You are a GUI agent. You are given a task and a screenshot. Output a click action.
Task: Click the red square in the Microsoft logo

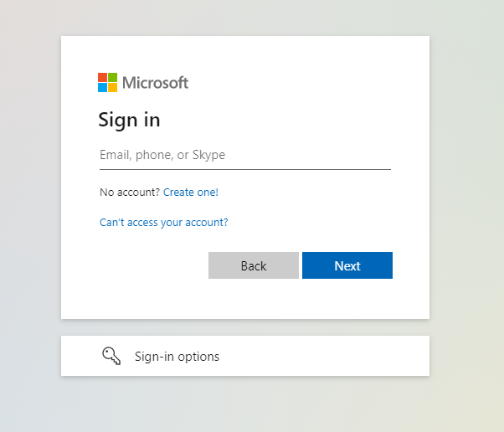(x=102, y=77)
